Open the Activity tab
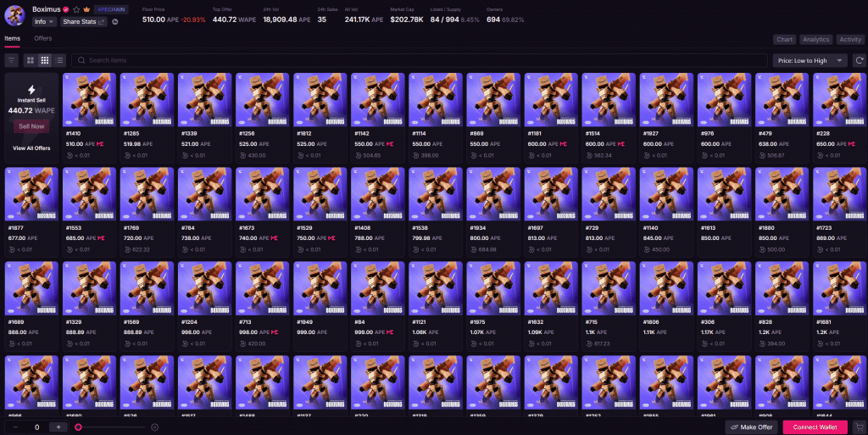868x435 pixels. coord(850,39)
